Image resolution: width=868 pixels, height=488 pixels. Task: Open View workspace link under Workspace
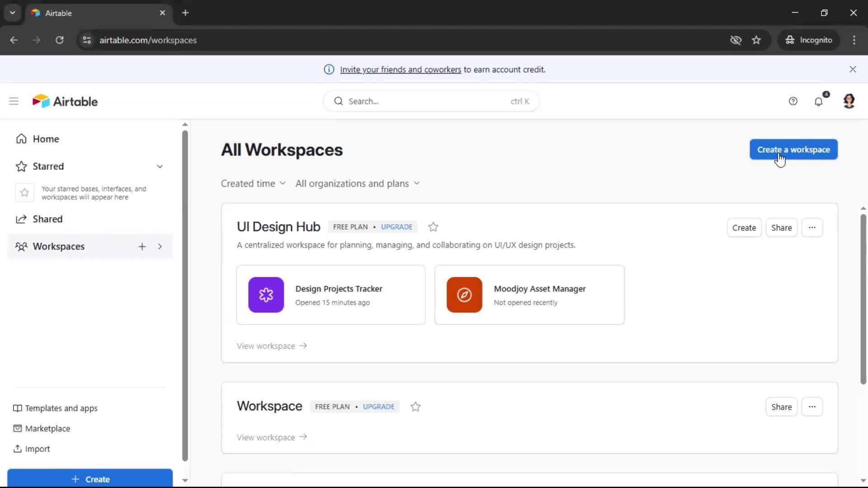click(272, 437)
